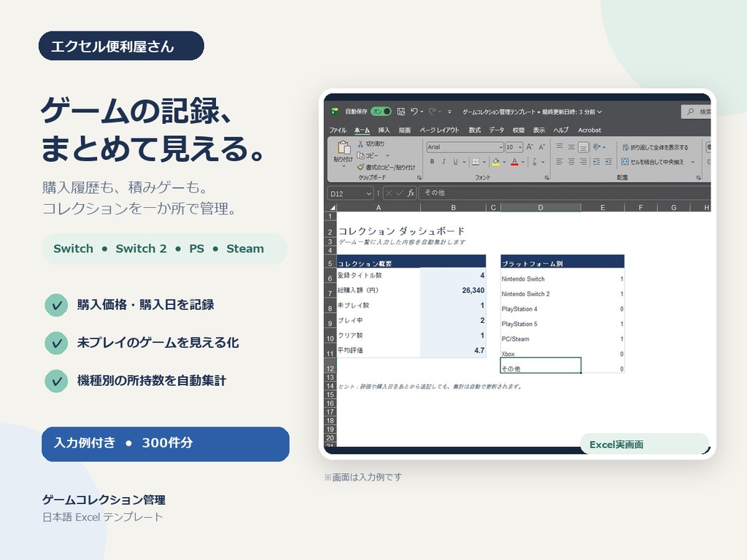Click セルを結合して中央揃え merge button
This screenshot has width=747, height=560.
click(652, 162)
